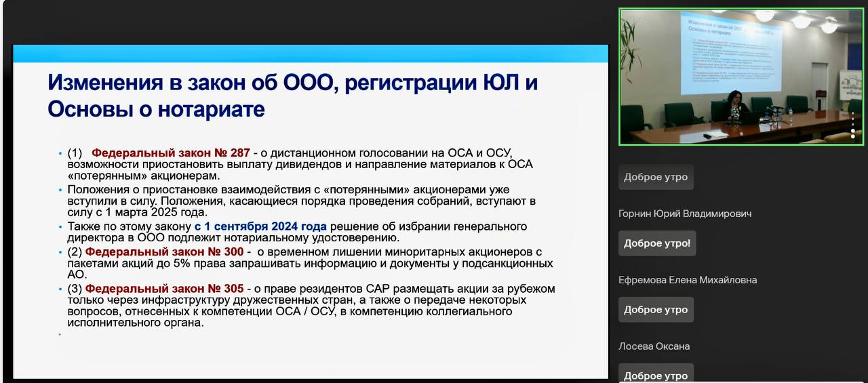
Task: Click "Федеральный закон № 305" on the slide
Action: pos(164,289)
